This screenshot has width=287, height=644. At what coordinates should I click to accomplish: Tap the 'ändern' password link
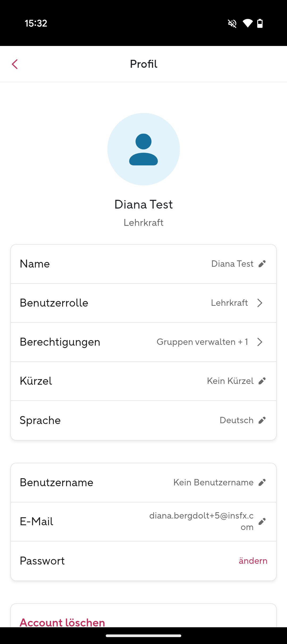(253, 561)
